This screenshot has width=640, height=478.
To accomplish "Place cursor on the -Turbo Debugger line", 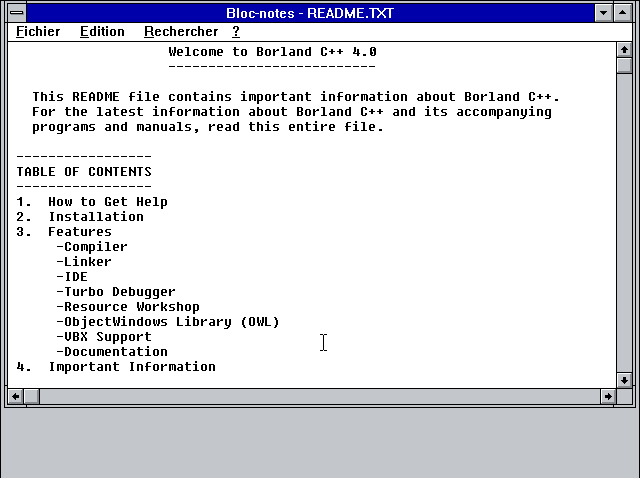I will (116, 292).
